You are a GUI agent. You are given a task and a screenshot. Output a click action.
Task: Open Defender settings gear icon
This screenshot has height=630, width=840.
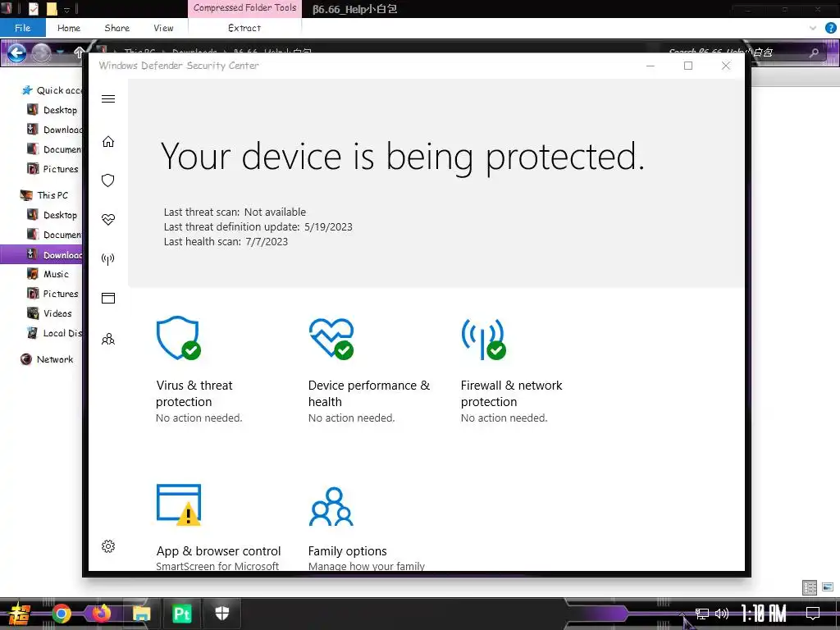108,546
